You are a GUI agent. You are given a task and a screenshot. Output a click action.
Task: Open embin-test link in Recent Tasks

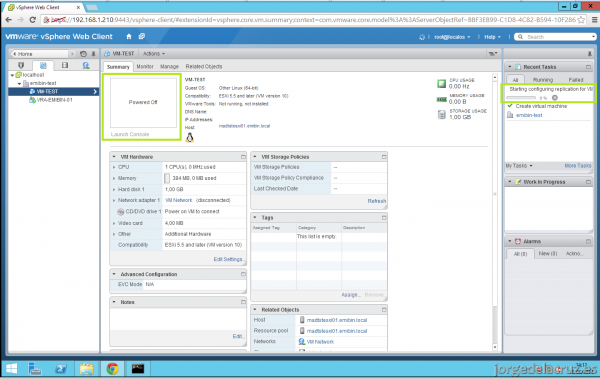tap(529, 115)
